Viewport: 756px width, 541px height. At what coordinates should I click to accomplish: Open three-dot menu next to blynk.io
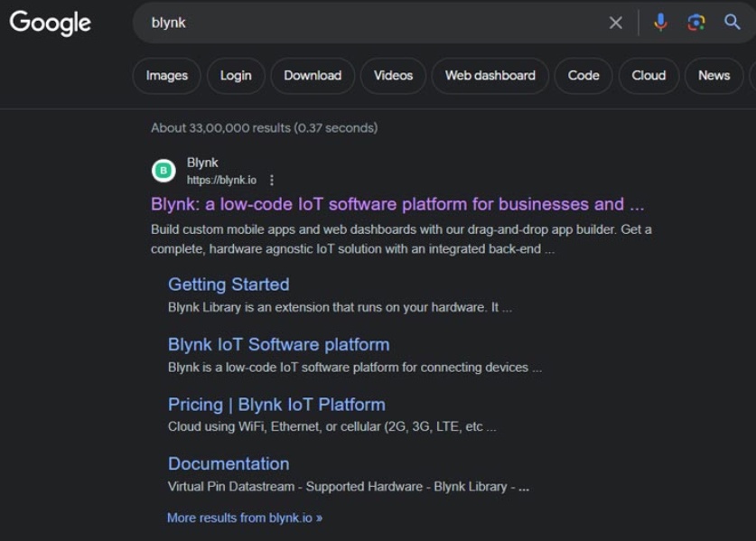tap(272, 180)
